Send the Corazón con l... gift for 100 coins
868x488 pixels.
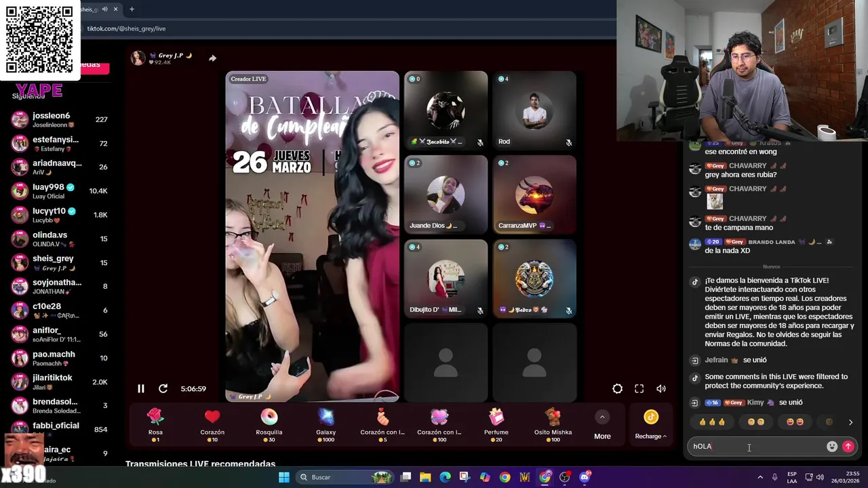tap(439, 425)
